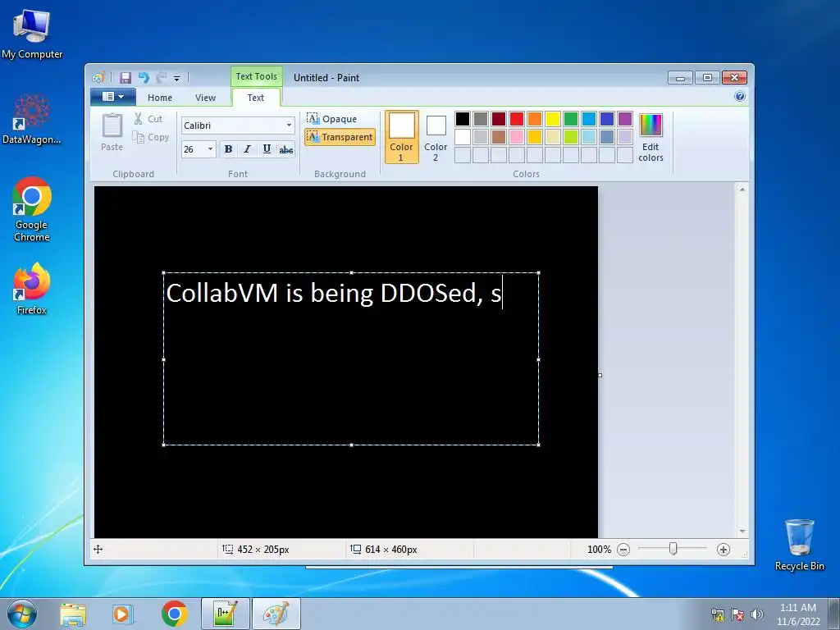Click the Redo arrow in quick access toolbar
This screenshot has height=630, width=840.
[161, 78]
